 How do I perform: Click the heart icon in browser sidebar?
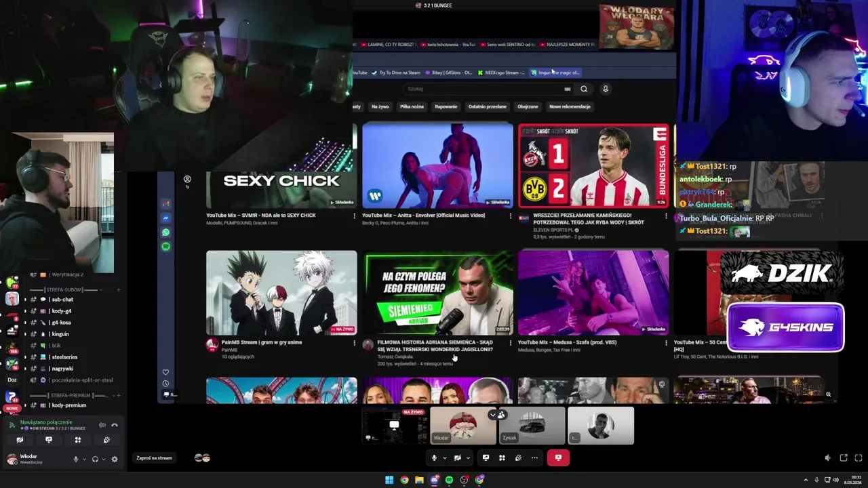point(165,372)
